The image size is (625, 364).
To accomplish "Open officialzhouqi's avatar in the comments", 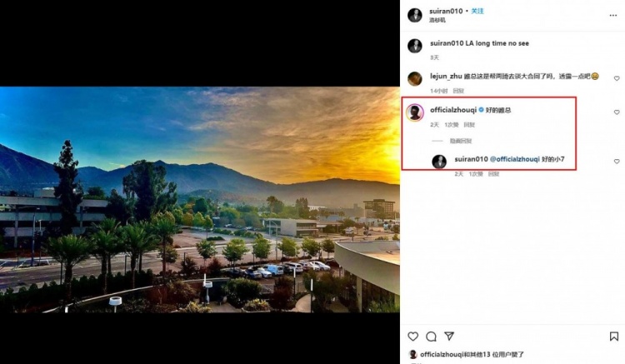I will [x=414, y=112].
